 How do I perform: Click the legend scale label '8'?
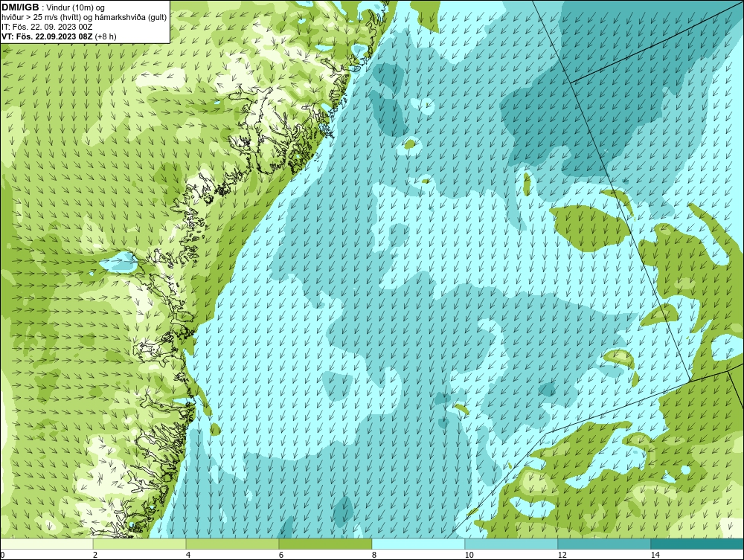[x=374, y=555]
